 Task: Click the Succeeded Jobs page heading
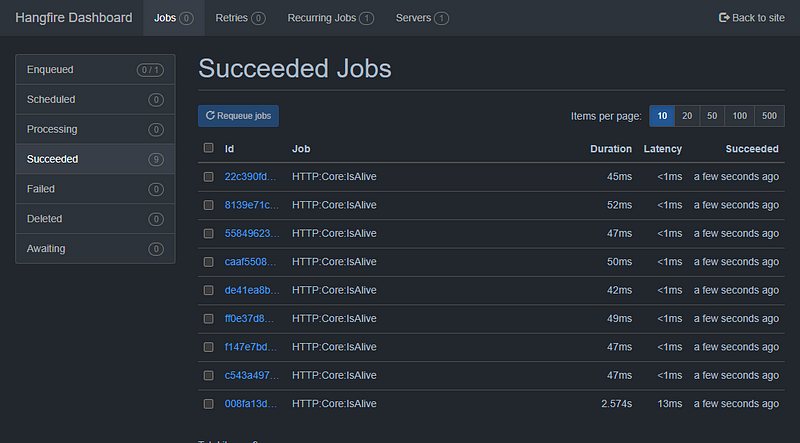294,68
